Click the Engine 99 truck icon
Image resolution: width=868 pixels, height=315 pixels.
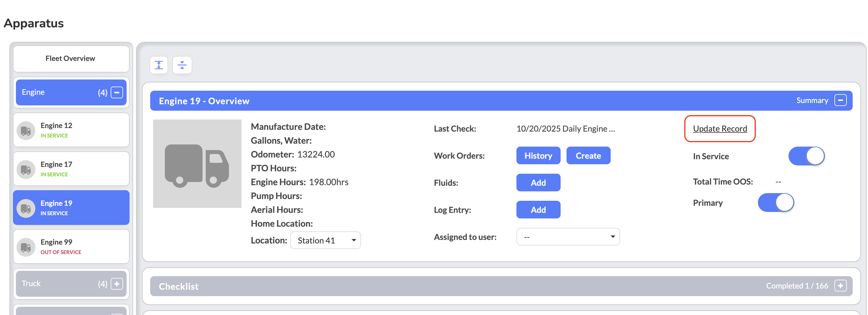[x=26, y=247]
